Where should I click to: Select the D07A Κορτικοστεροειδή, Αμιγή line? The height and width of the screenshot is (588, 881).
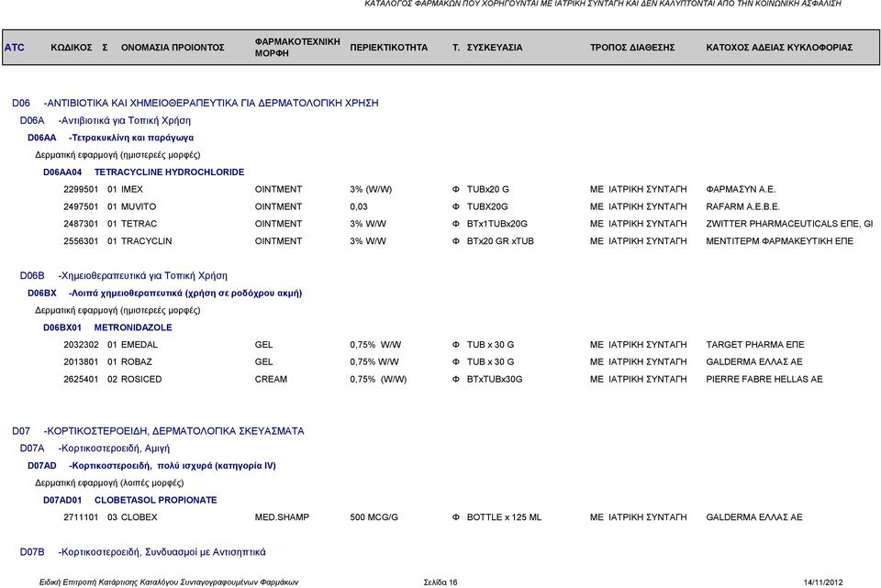[95, 449]
